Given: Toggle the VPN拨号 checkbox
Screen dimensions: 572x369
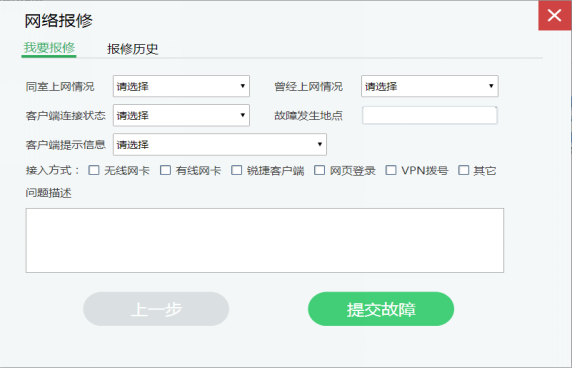Looking at the screenshot, I should click(x=391, y=170).
